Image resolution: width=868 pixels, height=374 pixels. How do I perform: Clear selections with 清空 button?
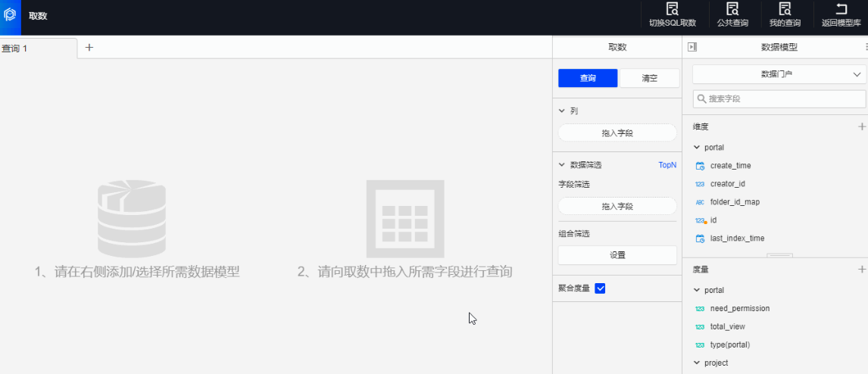[649, 79]
